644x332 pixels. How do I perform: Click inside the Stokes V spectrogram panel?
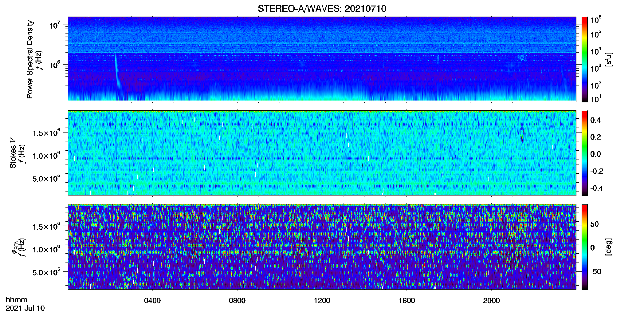(322, 153)
